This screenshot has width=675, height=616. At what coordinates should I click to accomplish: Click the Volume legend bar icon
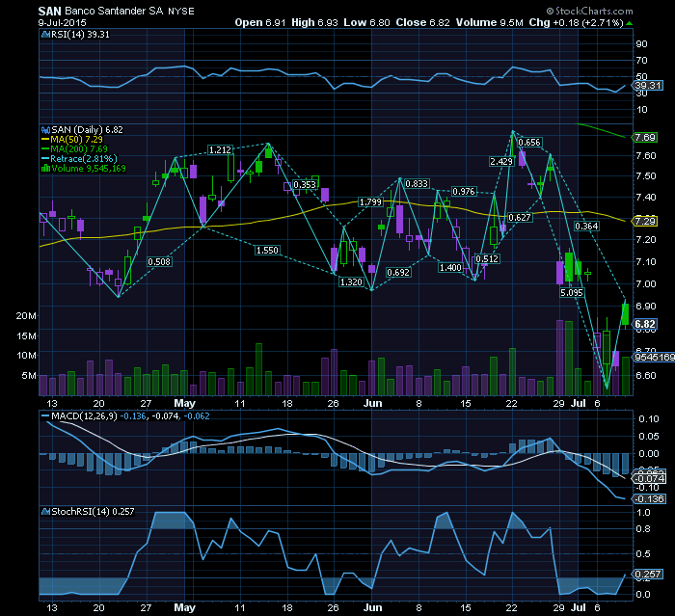pos(45,169)
